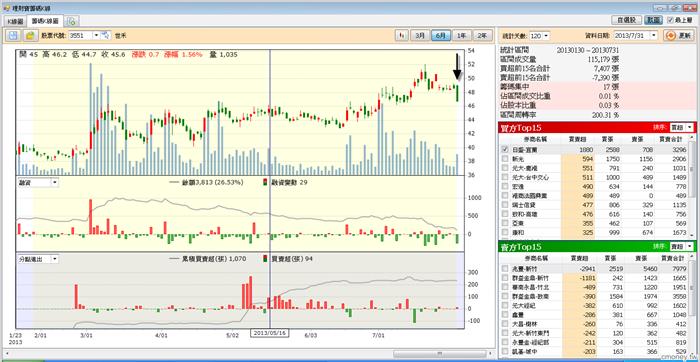Click the 2013/05/16 date marker on timeline
The width and height of the screenshot is (700, 362).
tap(270, 333)
